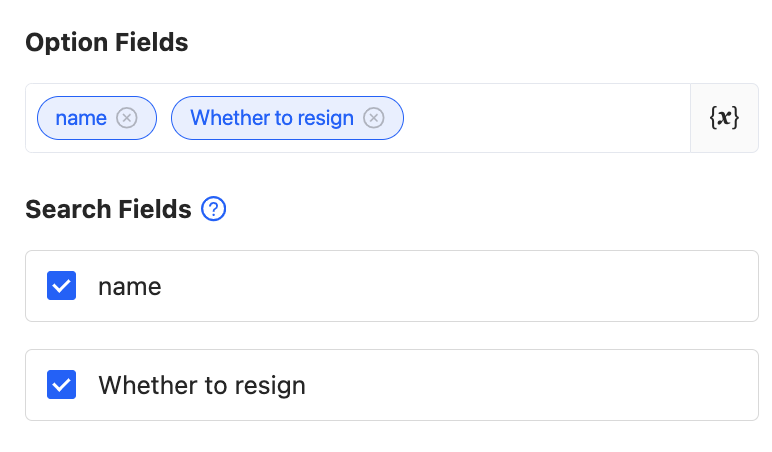Click the "Search Fields" heading text
The height and width of the screenshot is (452, 772).
tap(108, 209)
